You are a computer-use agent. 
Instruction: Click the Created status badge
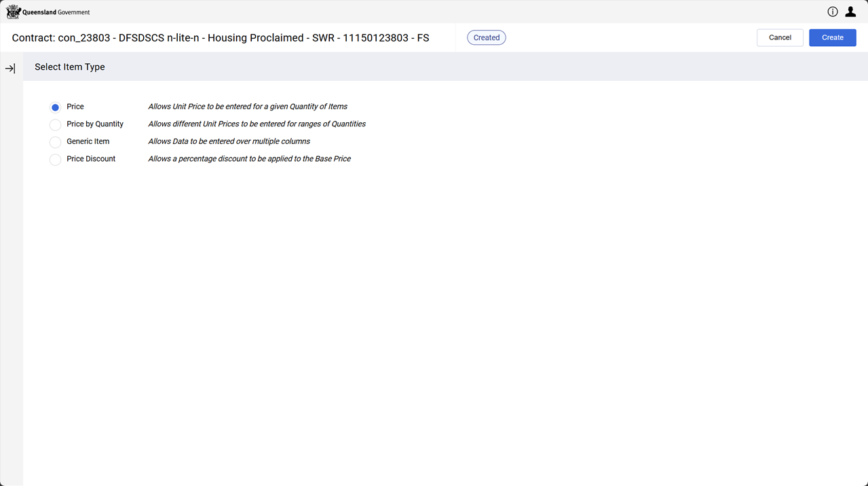pyautogui.click(x=487, y=38)
